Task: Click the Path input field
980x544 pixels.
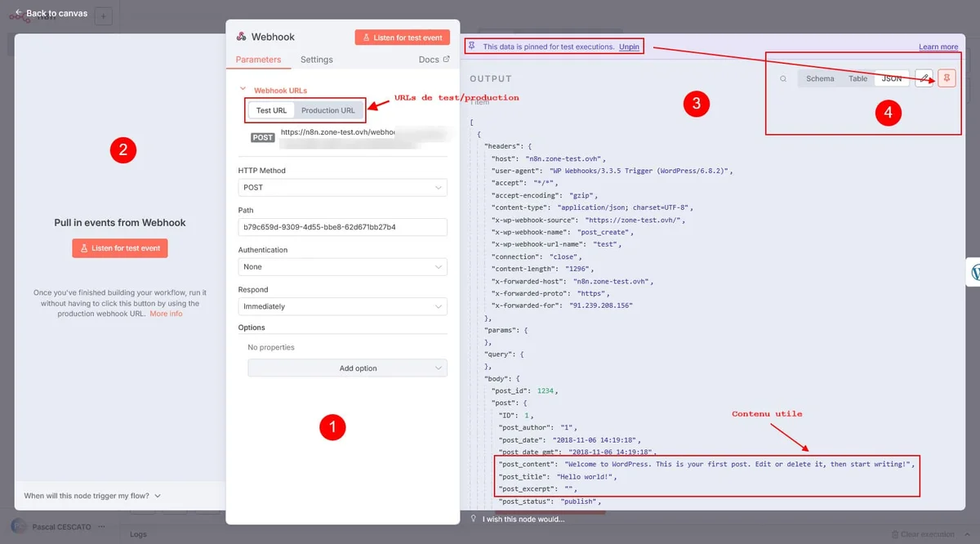Action: tap(342, 227)
